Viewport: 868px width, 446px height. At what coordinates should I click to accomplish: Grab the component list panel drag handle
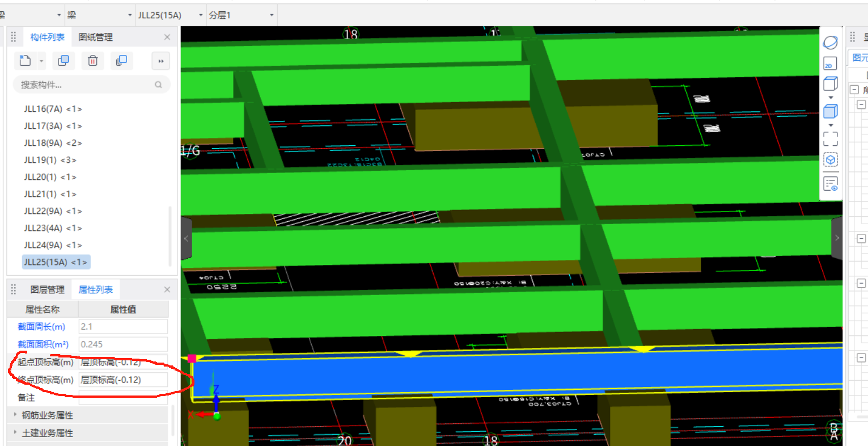14,37
